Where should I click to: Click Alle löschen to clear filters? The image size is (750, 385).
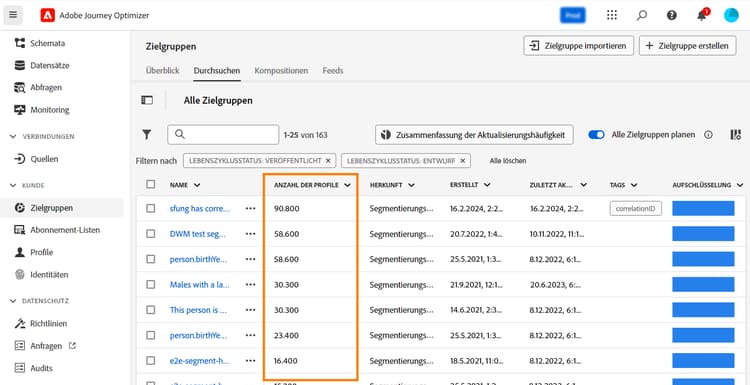[x=508, y=161]
